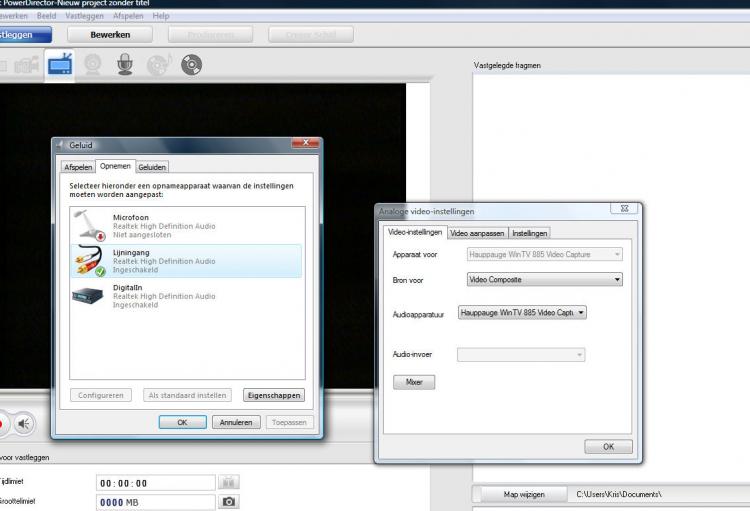Screen dimensions: 750x511
Task: Click the camera snapshot icon
Action: 230,501
